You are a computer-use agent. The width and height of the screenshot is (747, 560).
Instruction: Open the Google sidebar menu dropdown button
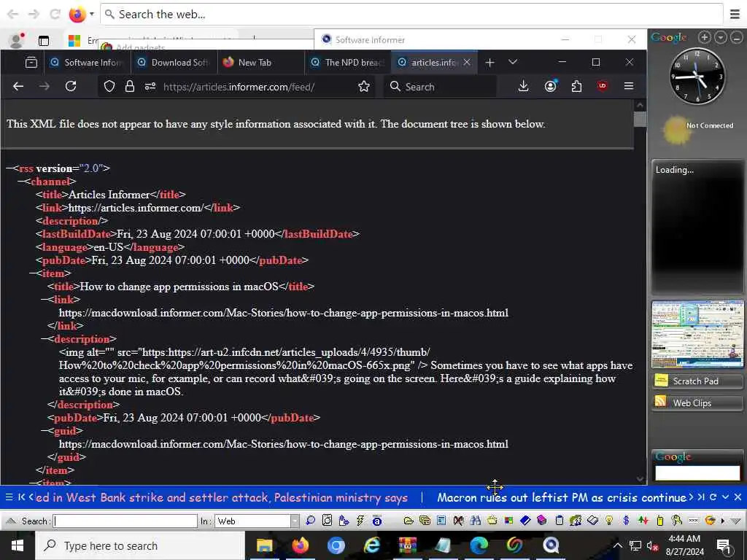coord(721,37)
